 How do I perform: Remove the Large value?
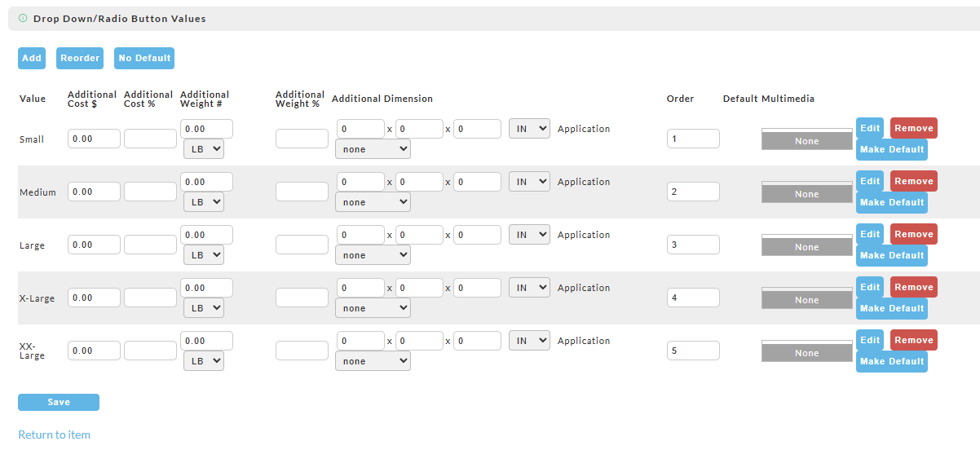(914, 234)
